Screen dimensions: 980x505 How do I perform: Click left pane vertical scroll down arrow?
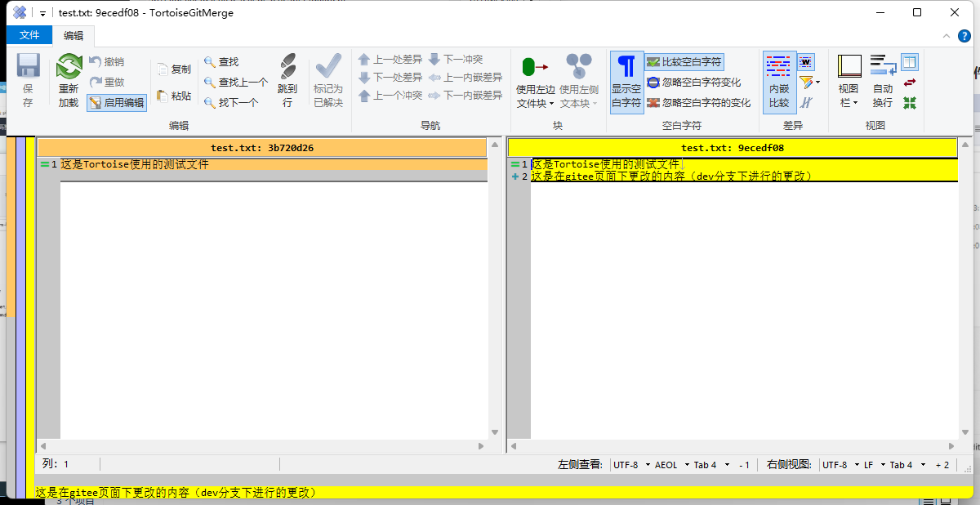click(x=494, y=432)
